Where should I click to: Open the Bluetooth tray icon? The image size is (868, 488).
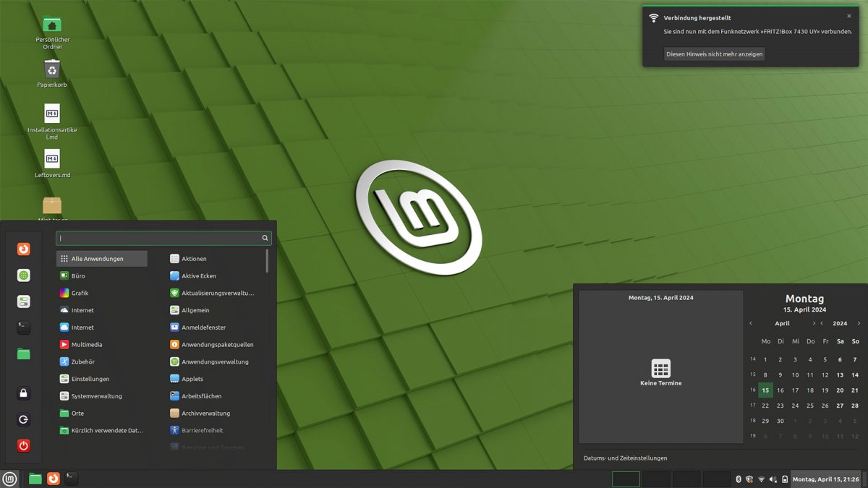tap(739, 479)
